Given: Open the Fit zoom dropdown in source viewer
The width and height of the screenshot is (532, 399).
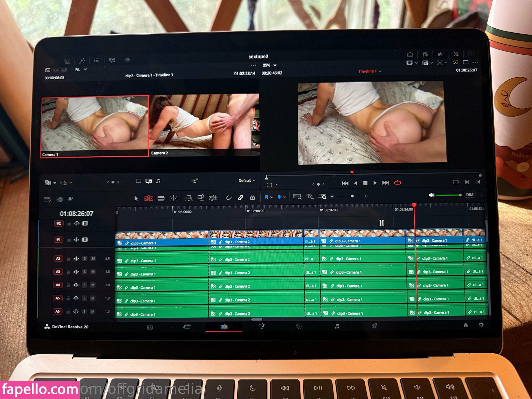Looking at the screenshot, I should 81,70.
